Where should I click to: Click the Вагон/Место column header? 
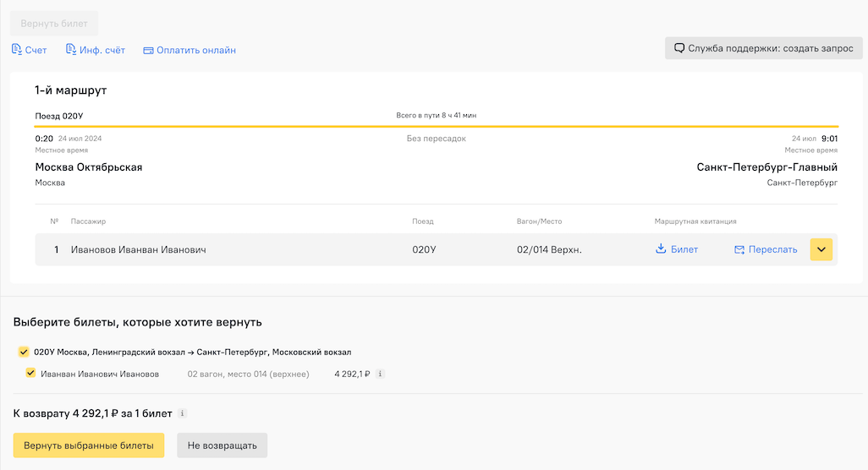(x=539, y=221)
